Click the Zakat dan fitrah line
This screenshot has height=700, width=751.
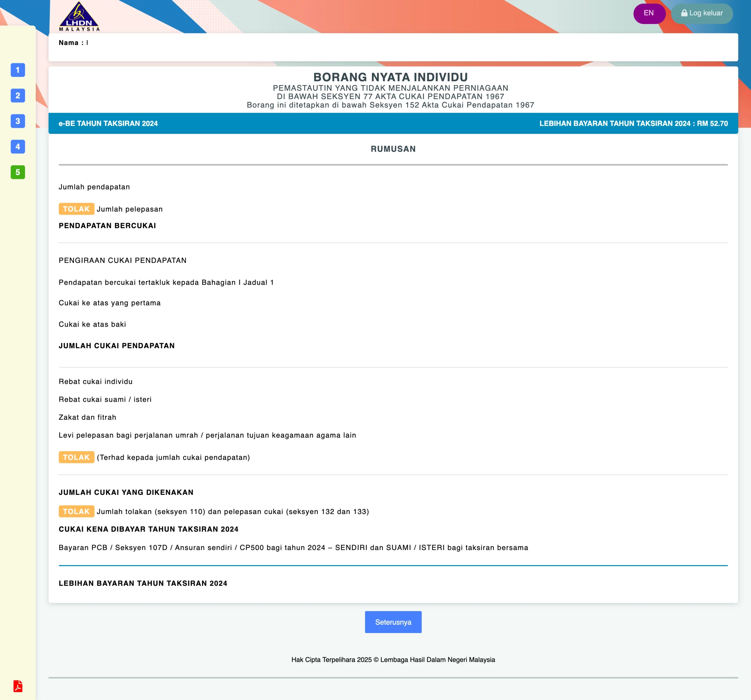point(87,417)
